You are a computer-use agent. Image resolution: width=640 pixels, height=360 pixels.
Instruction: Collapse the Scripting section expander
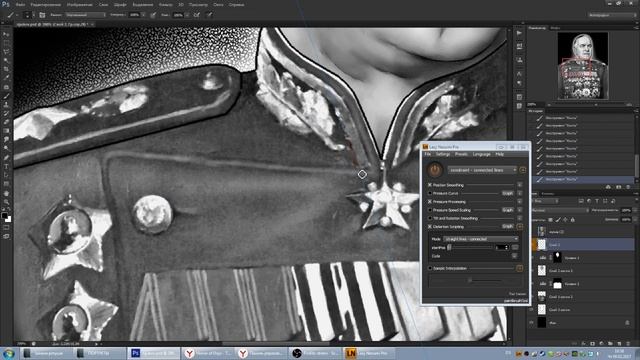pyautogui.click(x=520, y=227)
